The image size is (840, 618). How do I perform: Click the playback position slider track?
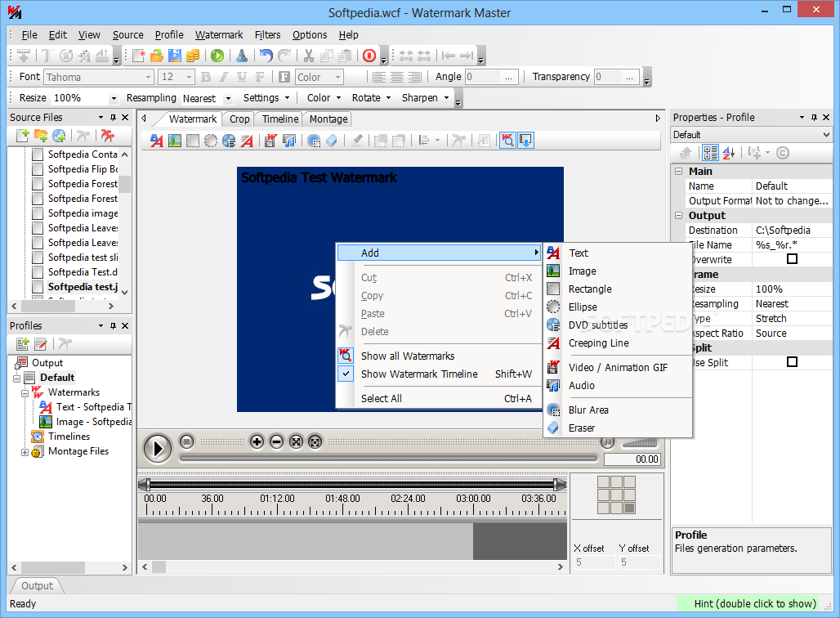pyautogui.click(x=389, y=459)
